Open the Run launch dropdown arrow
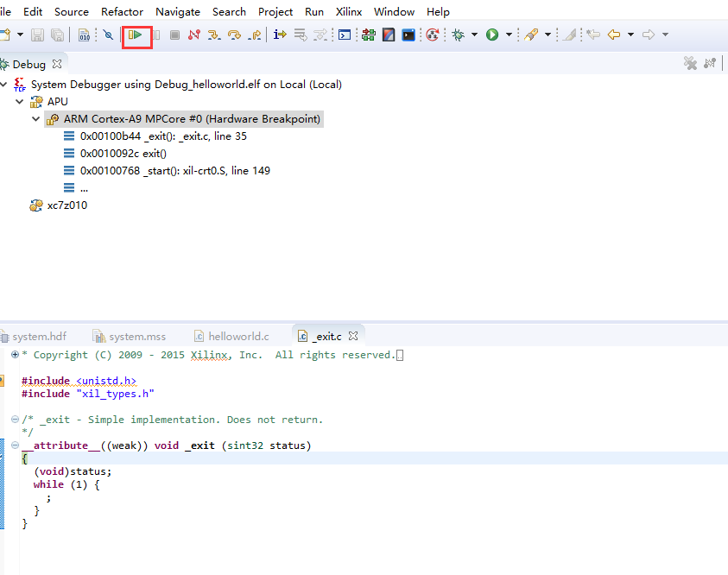728x575 pixels. [x=509, y=35]
